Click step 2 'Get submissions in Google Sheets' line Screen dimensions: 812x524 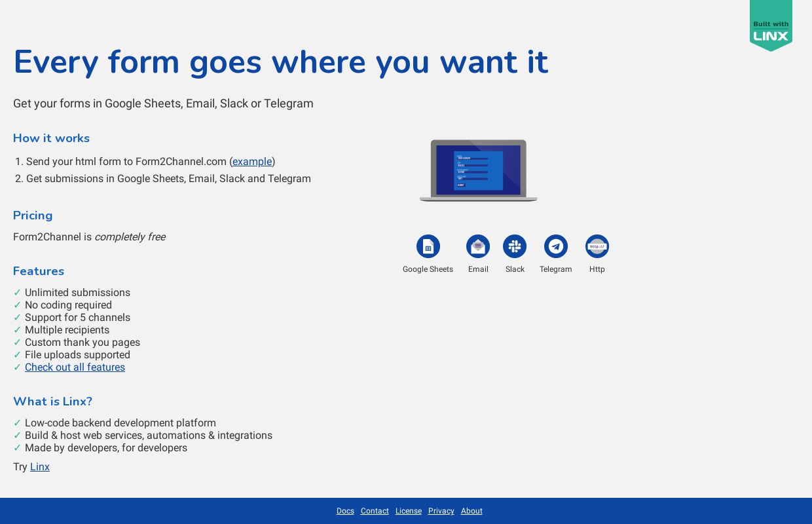coord(168,179)
